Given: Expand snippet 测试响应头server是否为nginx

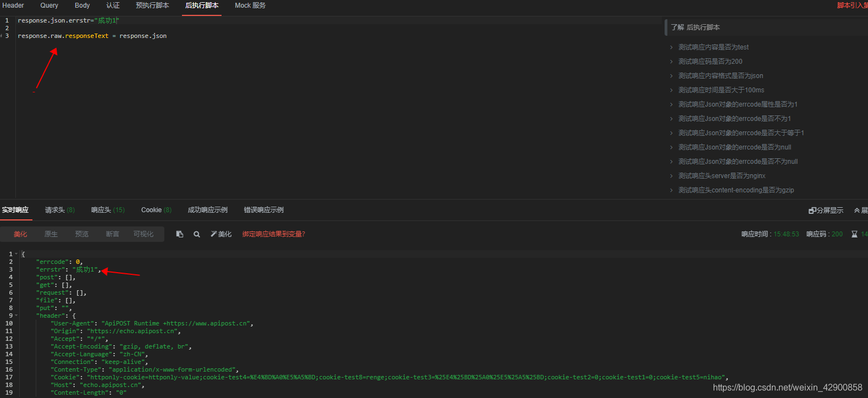Looking at the screenshot, I should [722, 176].
